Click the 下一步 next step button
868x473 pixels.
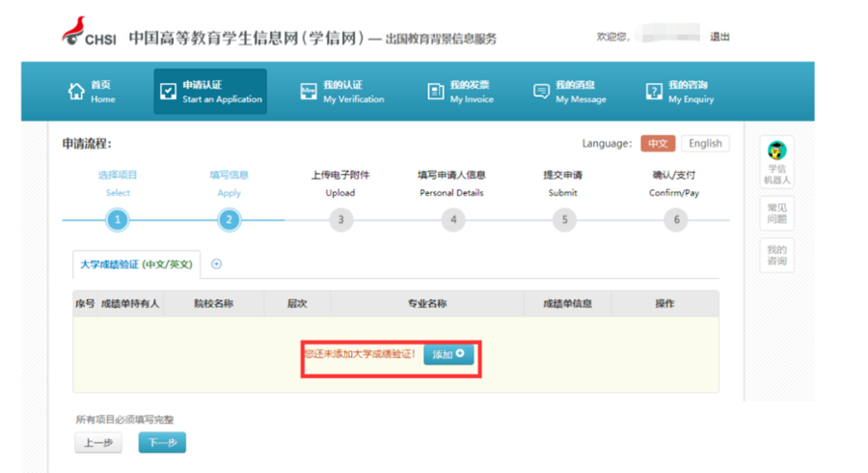pos(162,442)
